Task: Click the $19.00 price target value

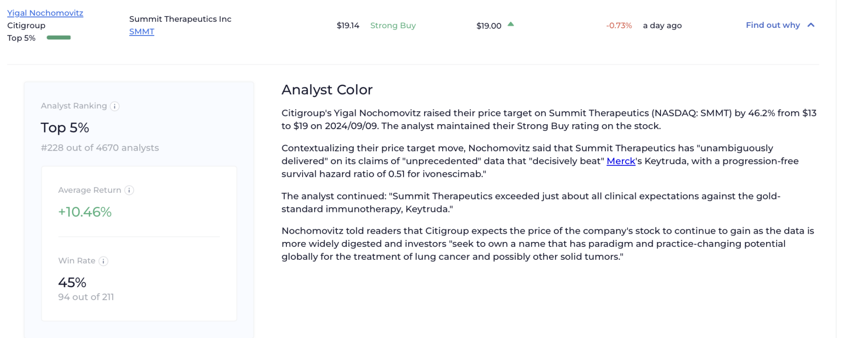Action: [489, 26]
